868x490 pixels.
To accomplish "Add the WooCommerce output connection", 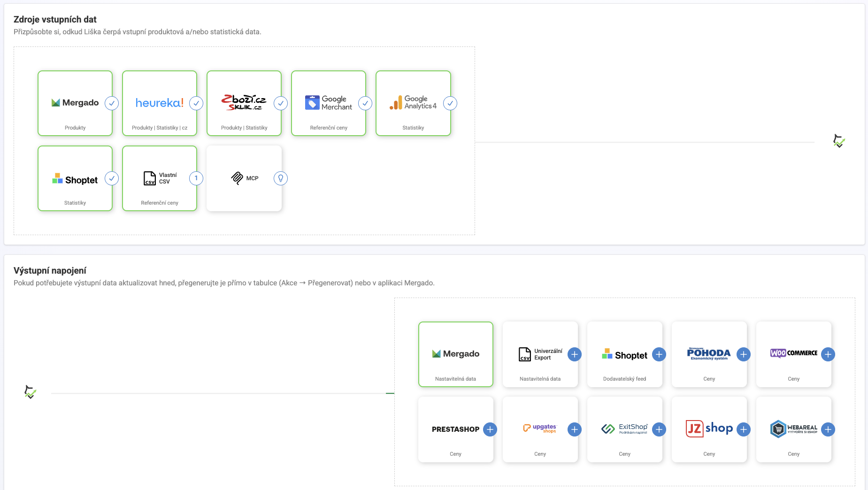I will point(828,354).
